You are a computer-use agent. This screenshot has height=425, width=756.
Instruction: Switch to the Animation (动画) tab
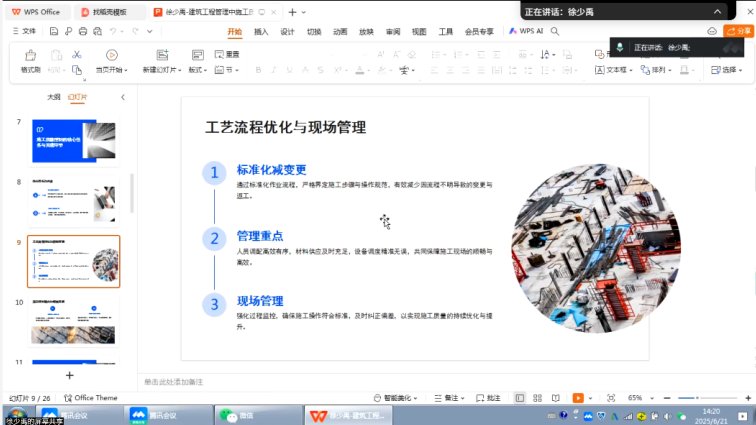(x=340, y=32)
